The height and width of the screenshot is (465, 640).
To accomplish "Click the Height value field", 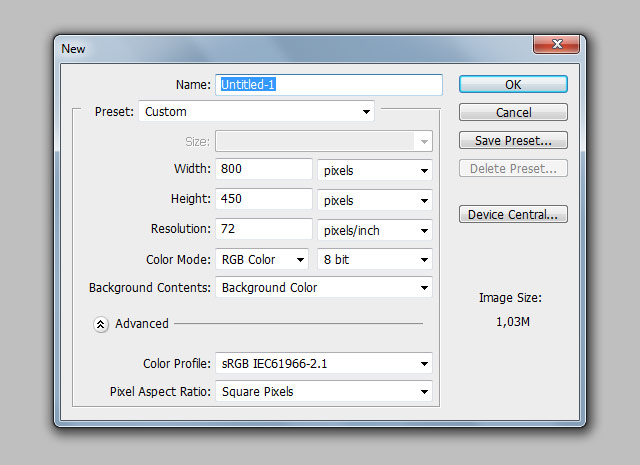I will [x=264, y=199].
